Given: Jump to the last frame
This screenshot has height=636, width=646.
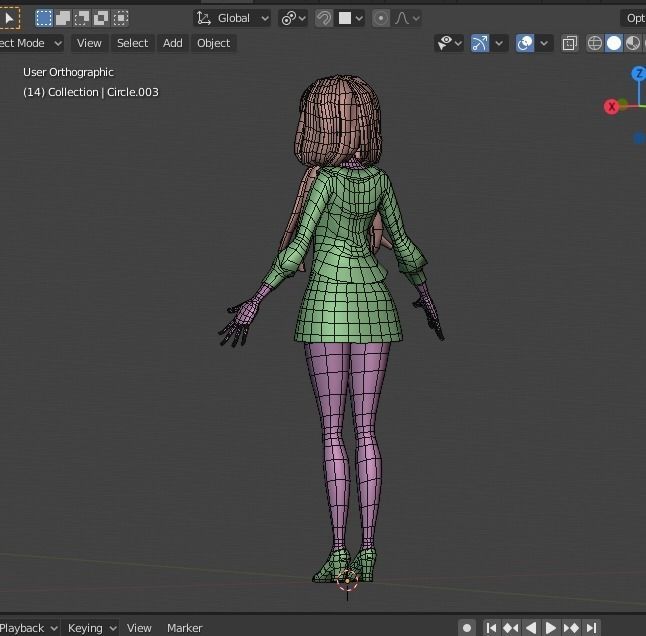Looking at the screenshot, I should point(591,628).
